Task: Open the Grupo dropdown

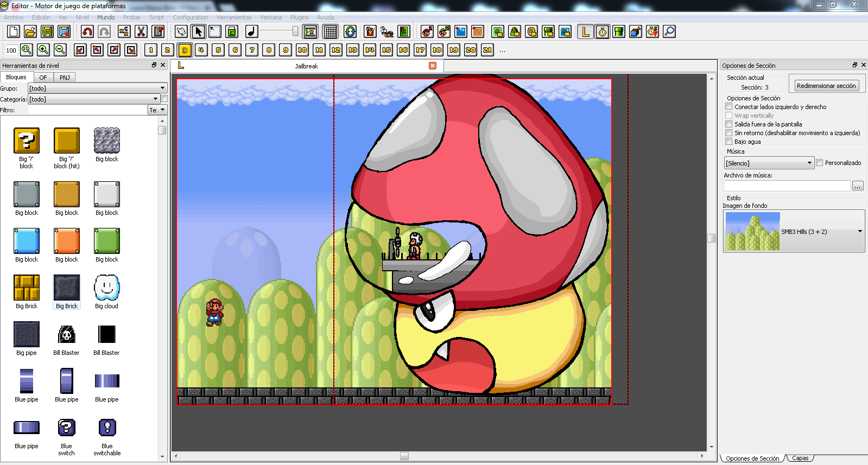Action: coord(98,88)
